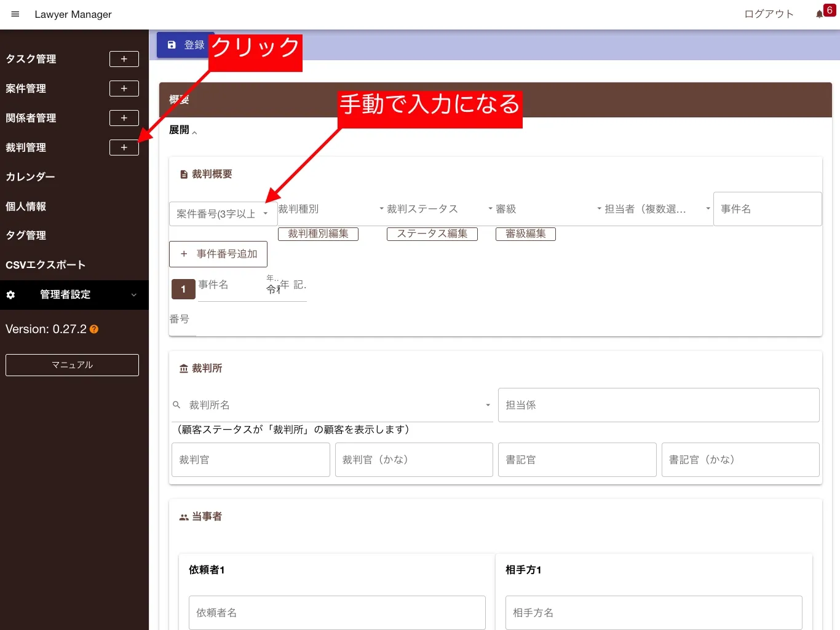840x630 pixels.
Task: Click the 記 field in row 1
Action: [300, 285]
